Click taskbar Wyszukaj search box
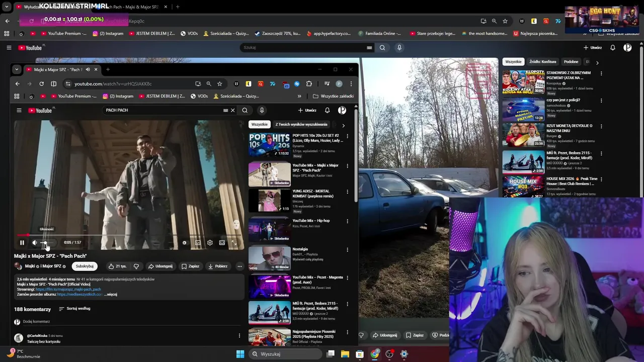This screenshot has width=644, height=362. (x=285, y=354)
